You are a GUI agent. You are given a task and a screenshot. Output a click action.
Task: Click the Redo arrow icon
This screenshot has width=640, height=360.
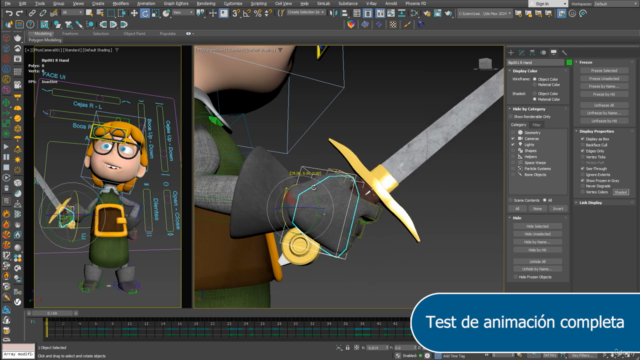19,13
